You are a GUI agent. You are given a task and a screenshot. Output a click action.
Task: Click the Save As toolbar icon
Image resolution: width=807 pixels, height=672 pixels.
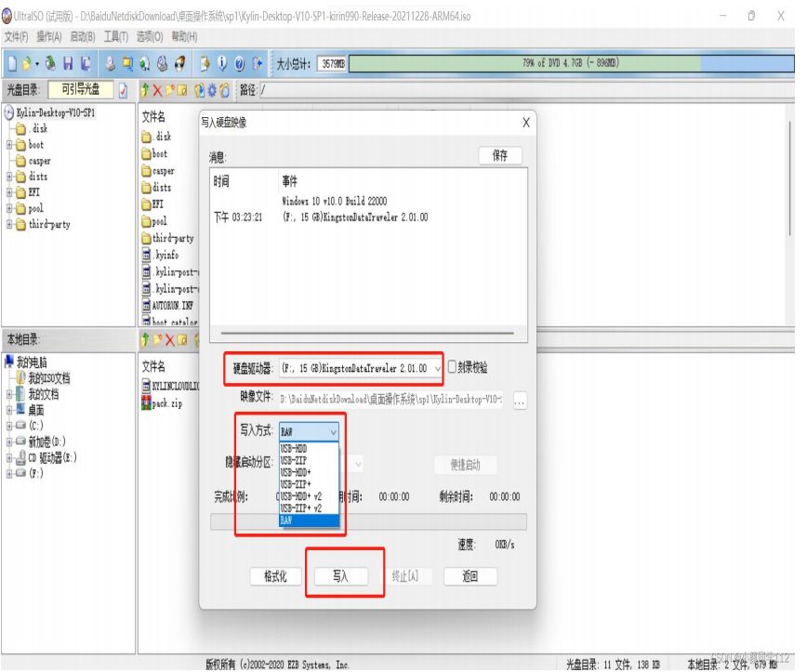click(86, 64)
